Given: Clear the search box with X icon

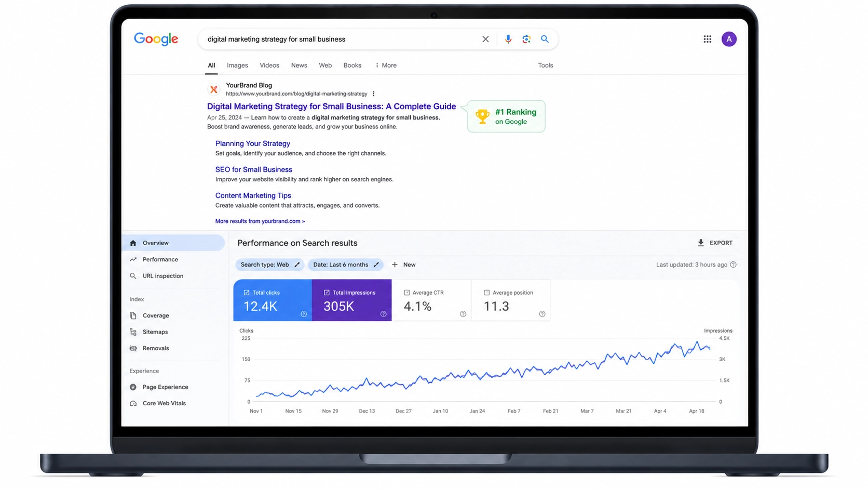Looking at the screenshot, I should 485,39.
